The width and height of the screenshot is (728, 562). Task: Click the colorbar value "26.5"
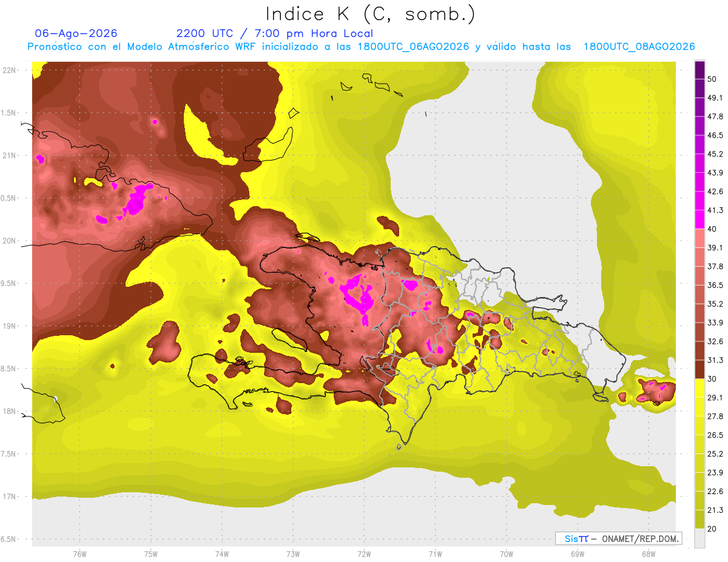coord(715,435)
